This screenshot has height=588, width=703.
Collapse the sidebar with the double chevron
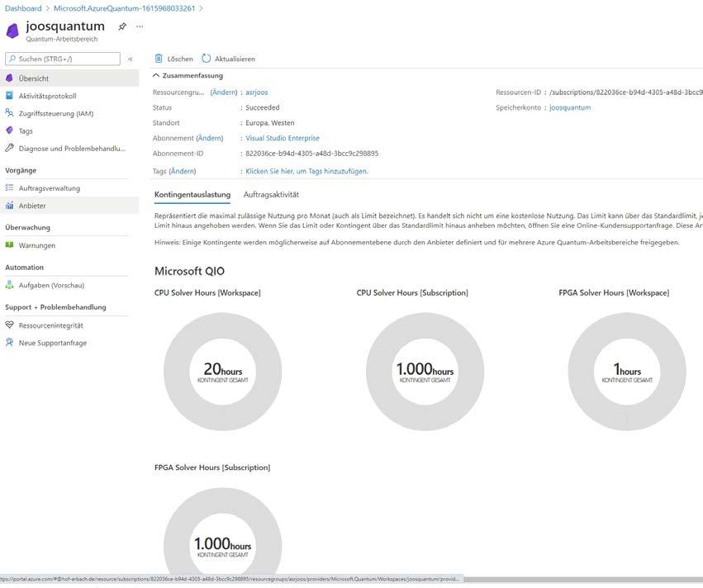point(131,59)
